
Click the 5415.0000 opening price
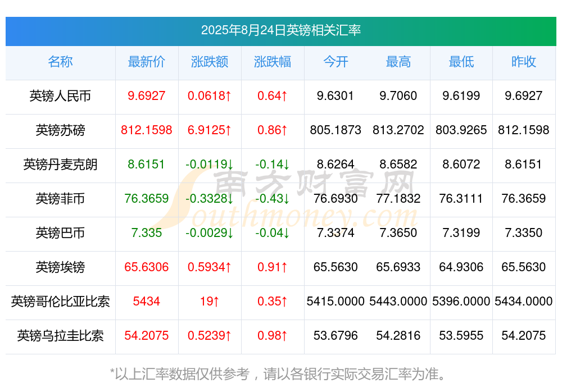click(336, 301)
